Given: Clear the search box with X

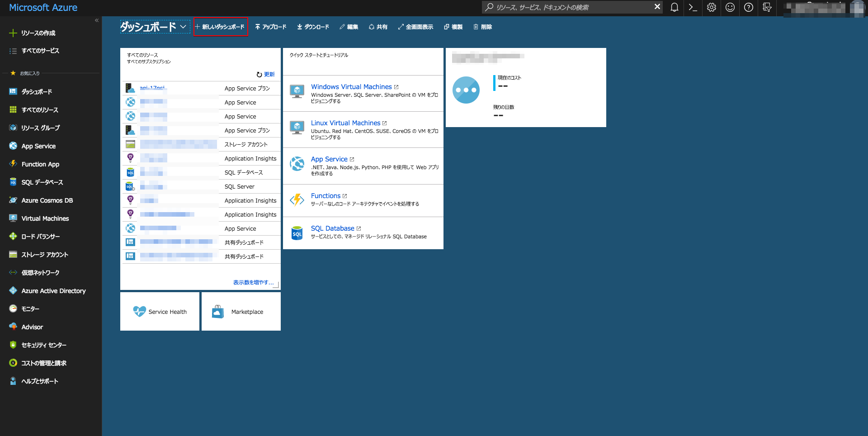Looking at the screenshot, I should click(657, 7).
